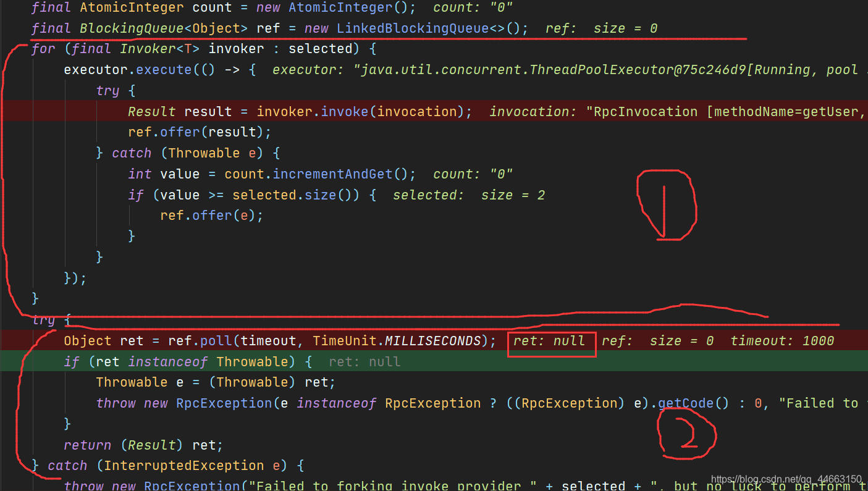The height and width of the screenshot is (491, 868).
Task: Click timeout argument inside ref.poll(
Action: pos(269,341)
